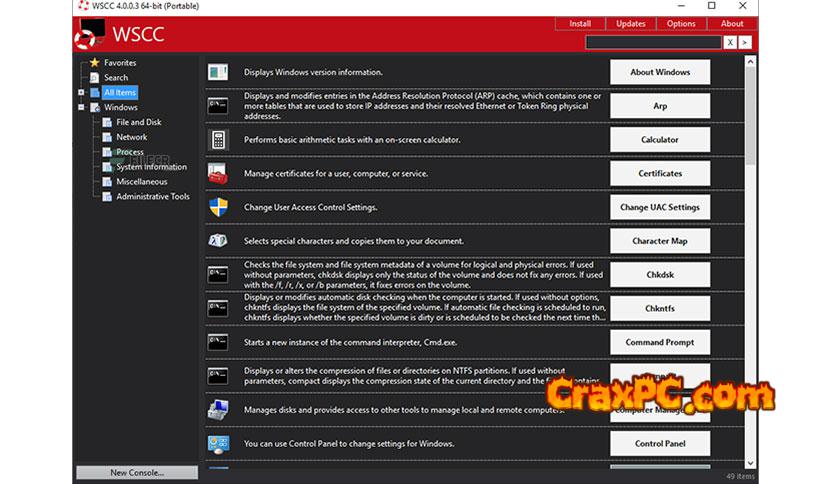Click the Chkdsk console icon
Screen dimensions: 836x484
click(x=218, y=275)
